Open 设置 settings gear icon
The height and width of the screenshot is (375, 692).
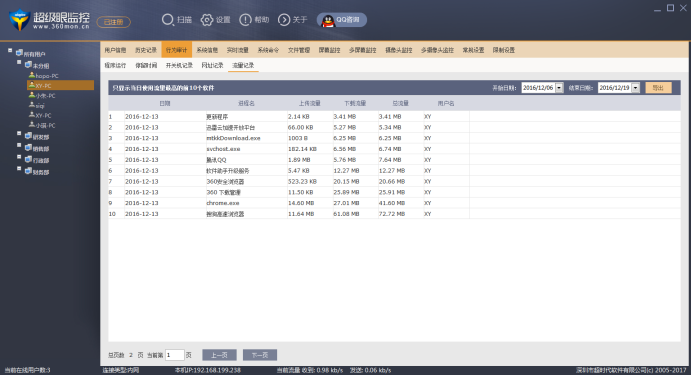[207, 20]
